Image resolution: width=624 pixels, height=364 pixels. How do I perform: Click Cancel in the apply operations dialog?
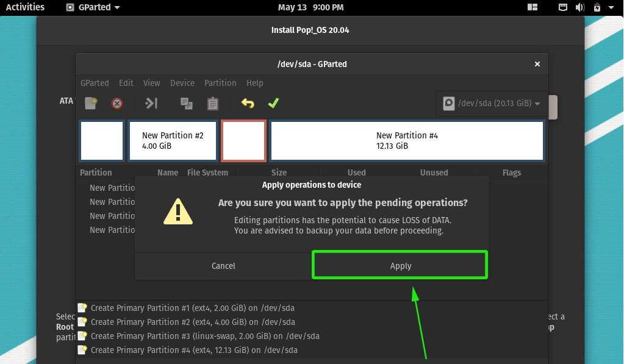click(223, 266)
